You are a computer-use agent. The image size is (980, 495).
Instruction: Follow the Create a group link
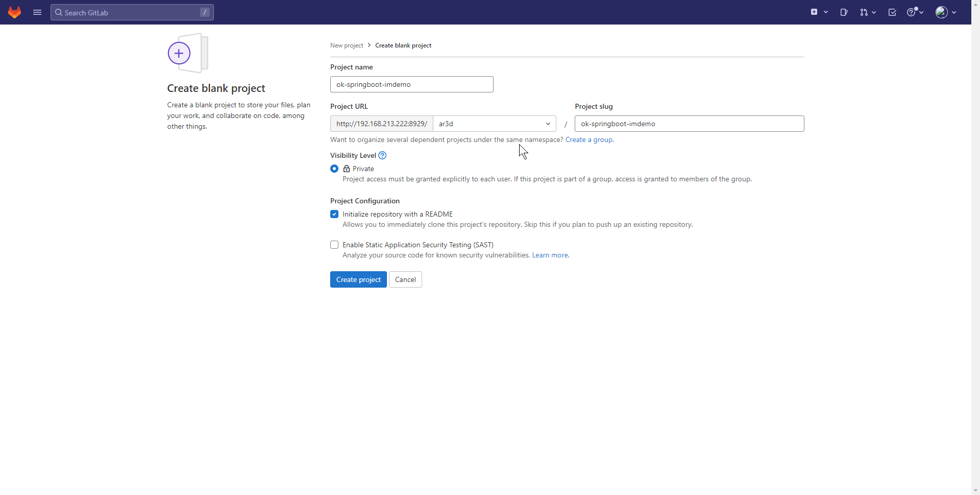click(x=589, y=139)
